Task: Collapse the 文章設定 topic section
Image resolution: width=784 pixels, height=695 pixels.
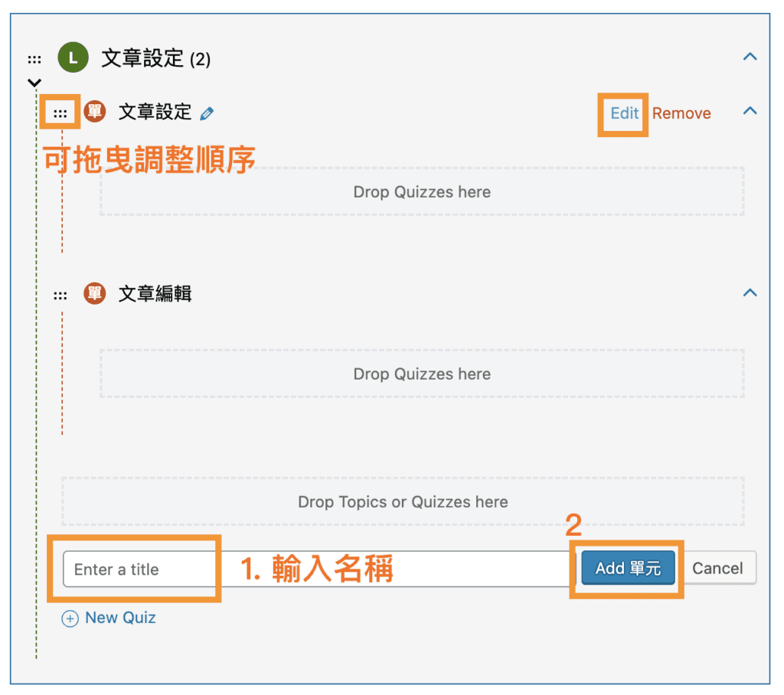Action: (x=750, y=111)
